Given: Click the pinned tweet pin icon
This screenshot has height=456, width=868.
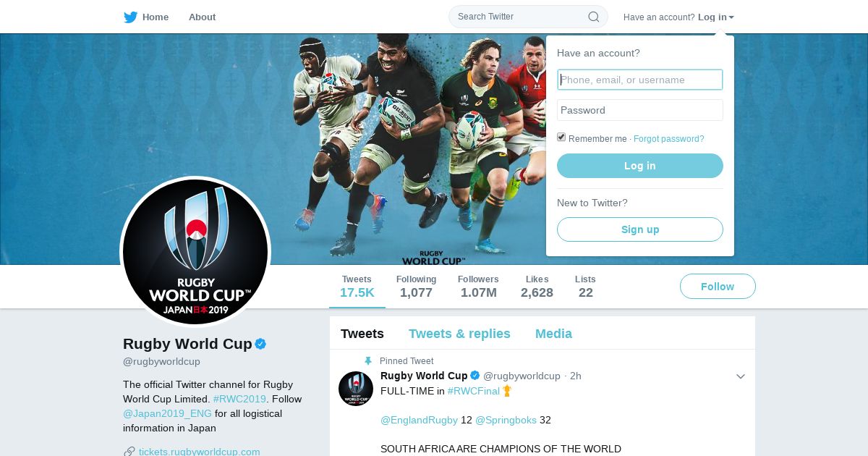Looking at the screenshot, I should (368, 360).
